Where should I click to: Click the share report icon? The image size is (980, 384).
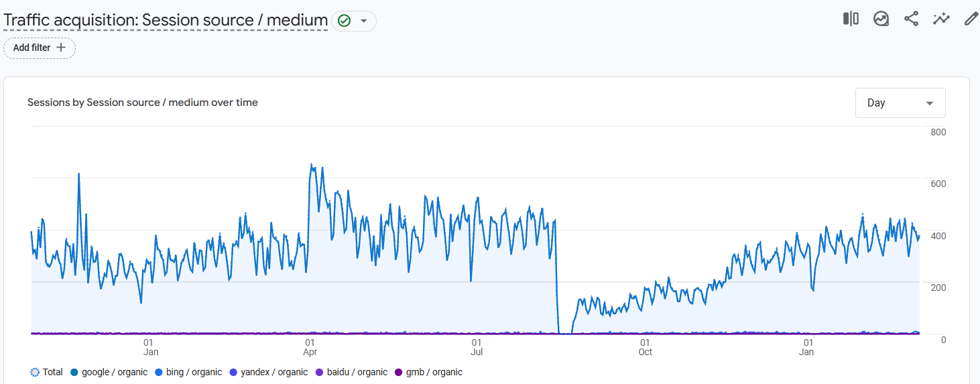[911, 19]
